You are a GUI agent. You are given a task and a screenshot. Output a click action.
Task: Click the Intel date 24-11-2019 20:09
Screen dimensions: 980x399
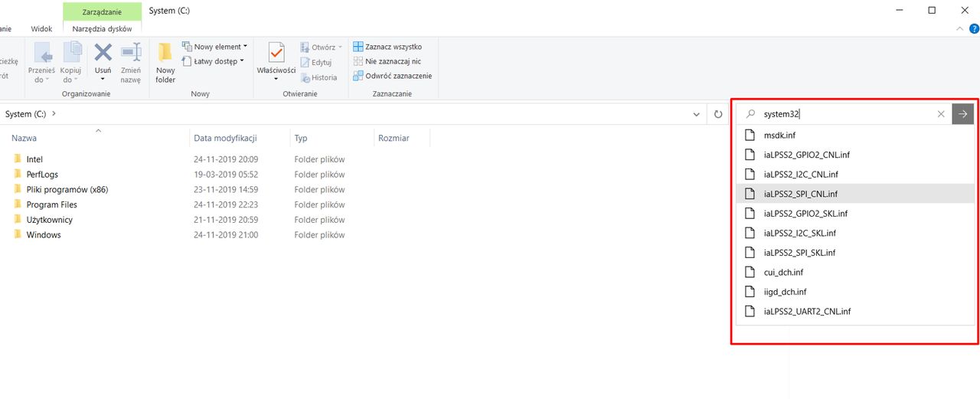coord(226,159)
